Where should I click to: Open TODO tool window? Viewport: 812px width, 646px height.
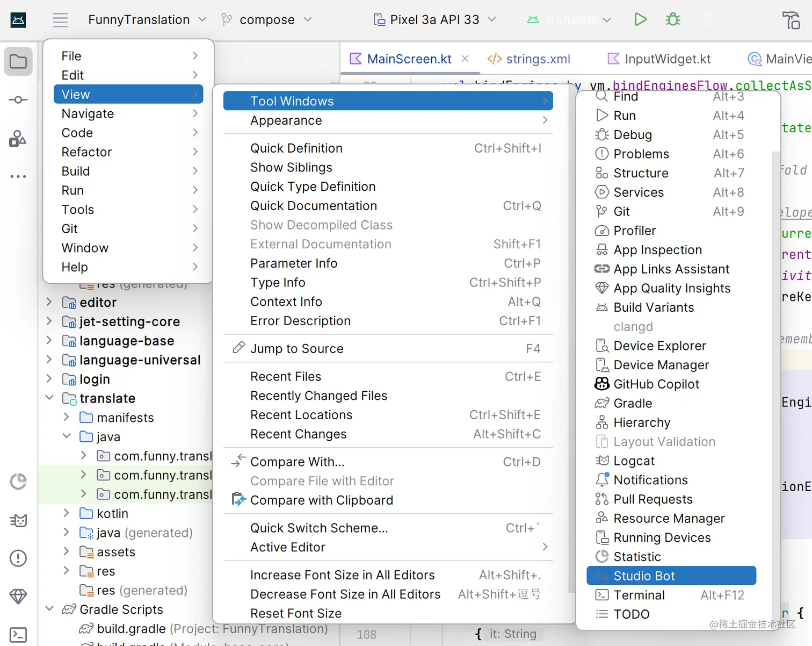(671, 614)
